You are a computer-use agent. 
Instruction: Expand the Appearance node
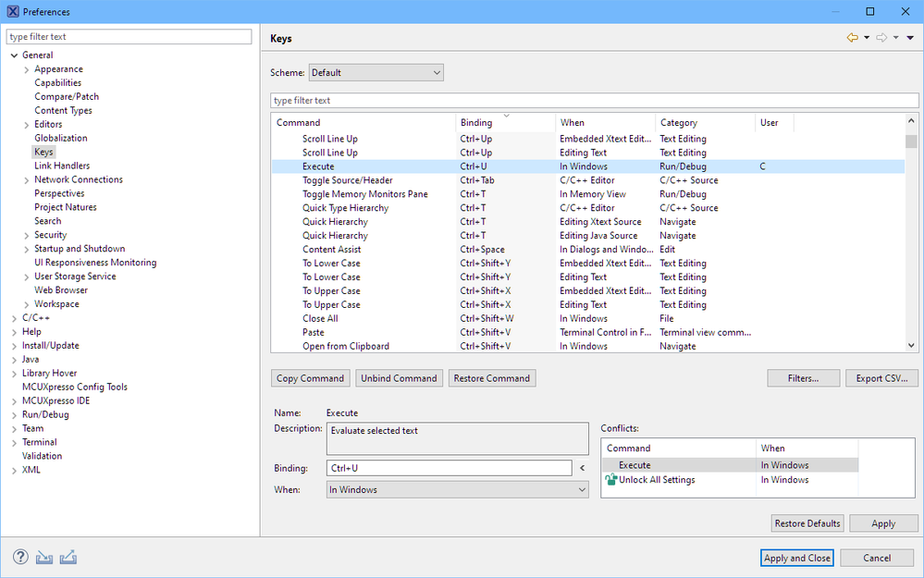(27, 69)
